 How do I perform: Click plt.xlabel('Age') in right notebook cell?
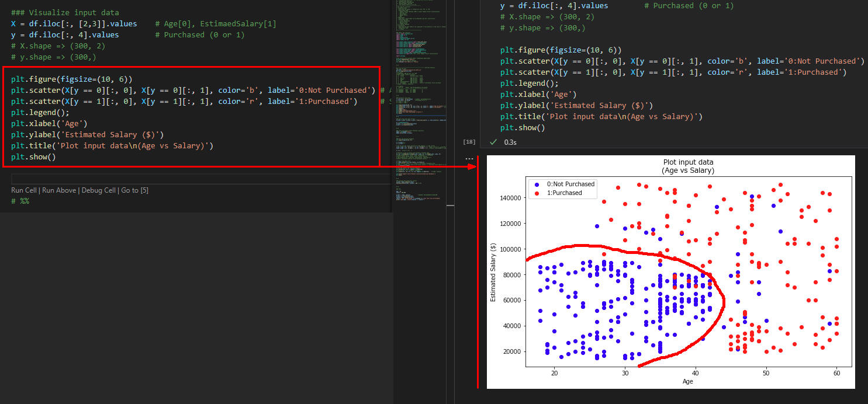pyautogui.click(x=538, y=95)
